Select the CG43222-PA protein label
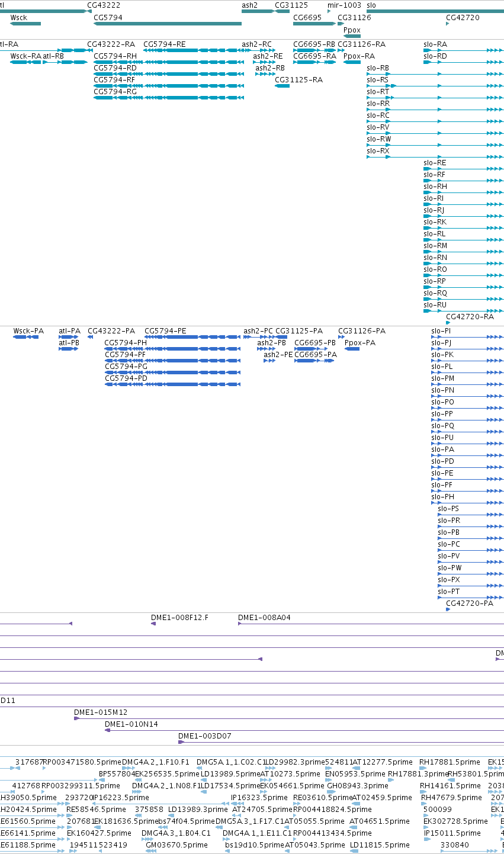Screen dimensions: 504x854 [111, 331]
